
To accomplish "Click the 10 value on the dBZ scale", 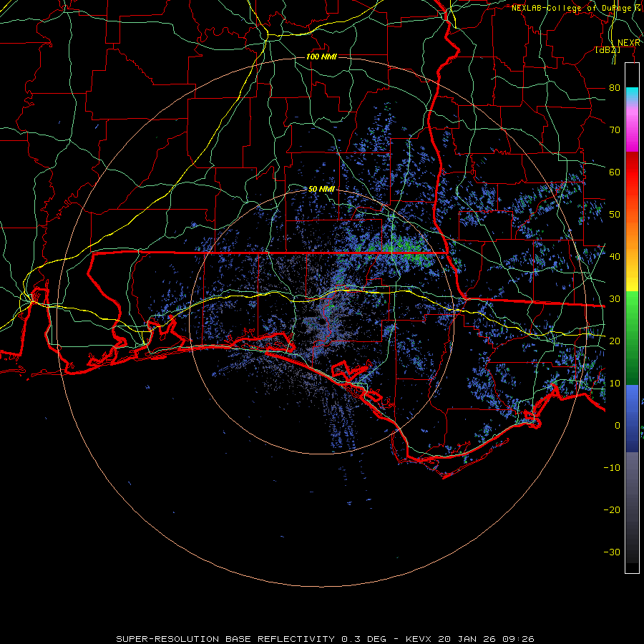I will tap(615, 384).
